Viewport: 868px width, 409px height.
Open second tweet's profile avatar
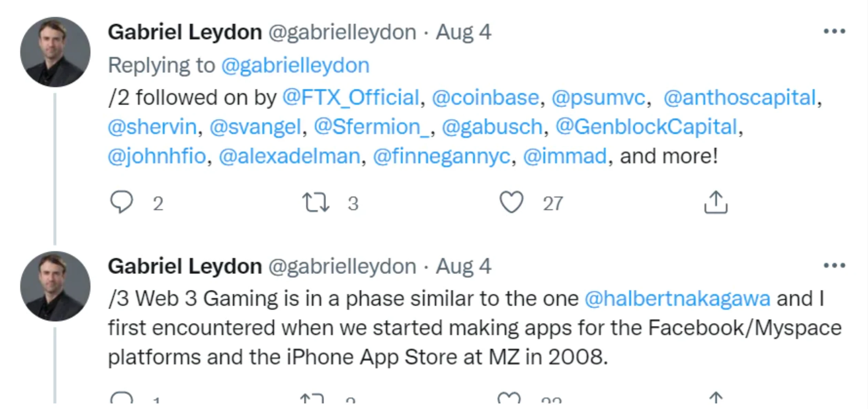(55, 286)
